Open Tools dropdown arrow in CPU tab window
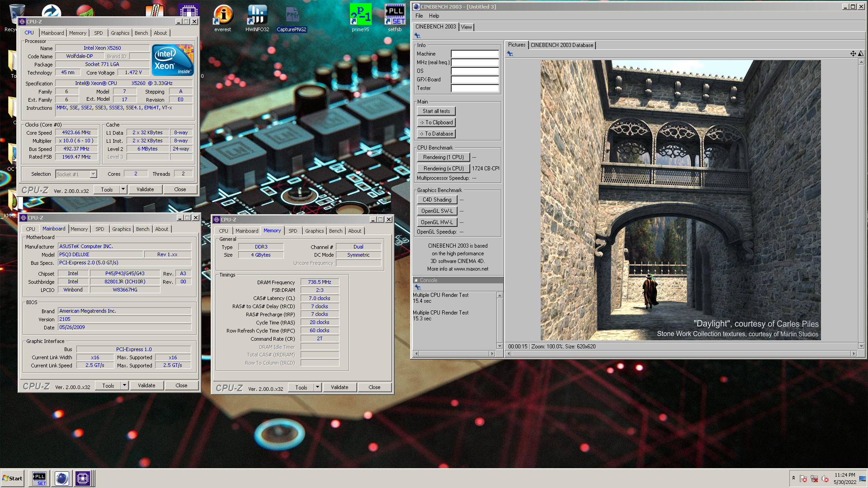 (x=123, y=189)
